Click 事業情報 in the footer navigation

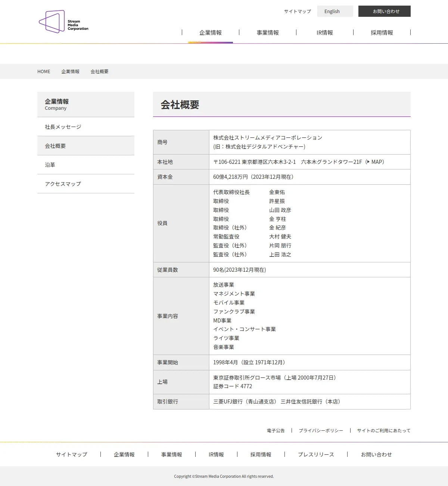coord(172,454)
